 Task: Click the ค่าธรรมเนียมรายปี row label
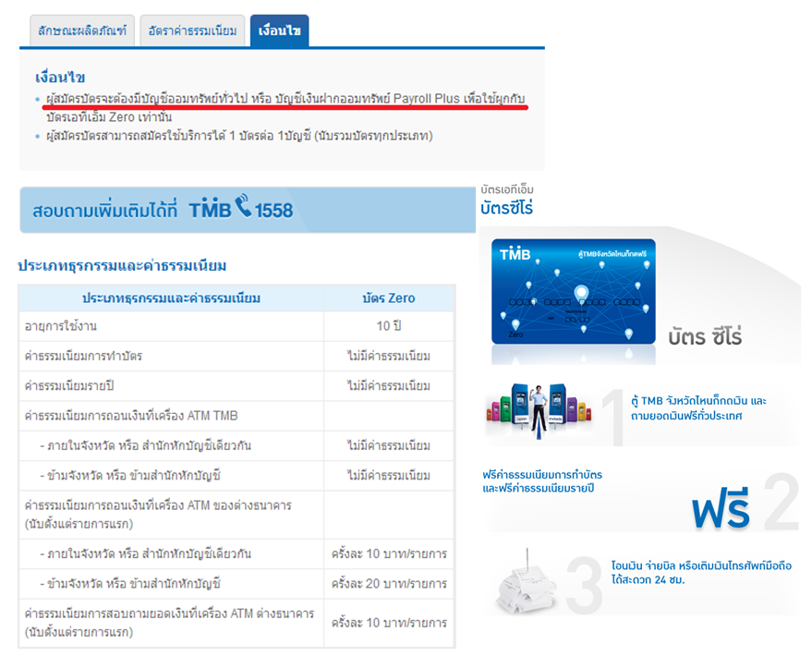point(69,386)
